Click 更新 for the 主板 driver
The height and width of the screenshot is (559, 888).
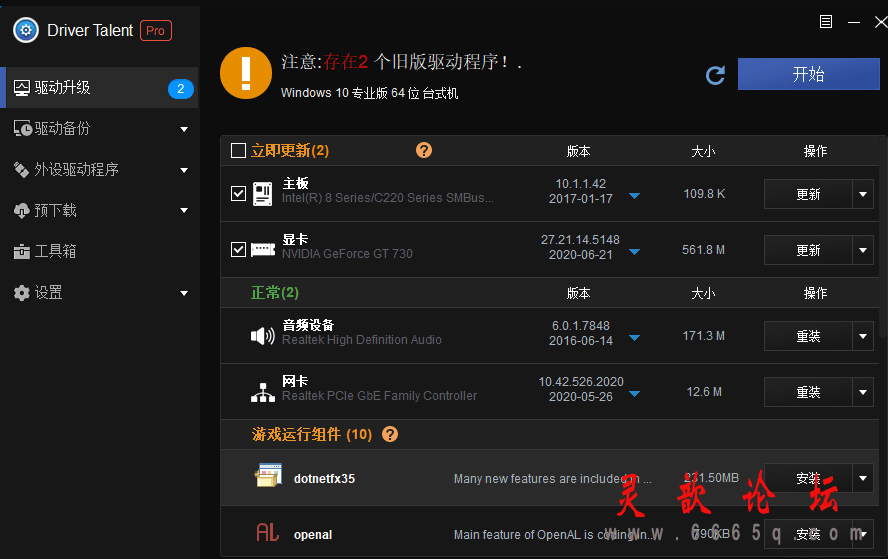pyautogui.click(x=808, y=194)
